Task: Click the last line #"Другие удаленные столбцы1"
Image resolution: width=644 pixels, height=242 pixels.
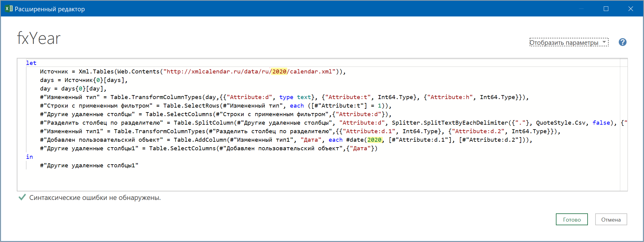Action: pos(89,165)
